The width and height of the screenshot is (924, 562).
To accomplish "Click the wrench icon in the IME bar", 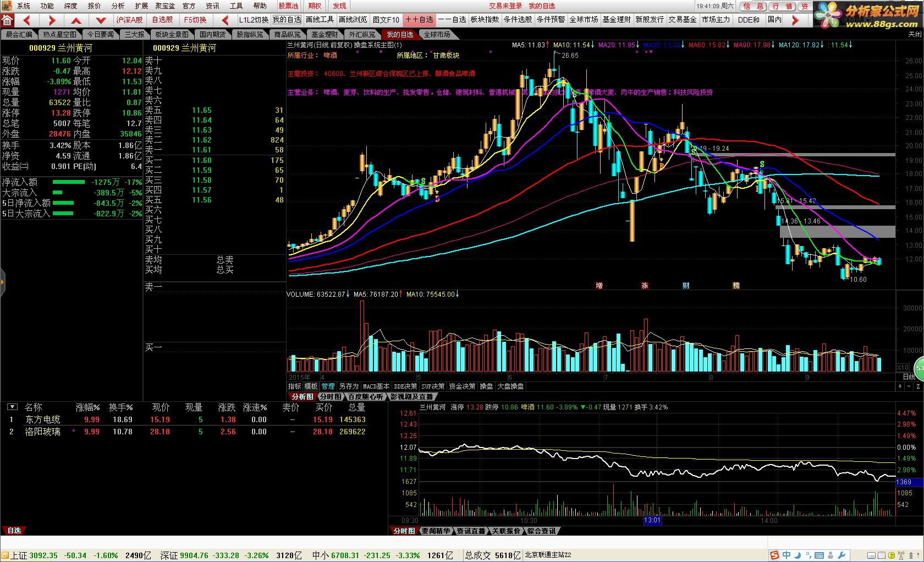I will click(x=842, y=555).
